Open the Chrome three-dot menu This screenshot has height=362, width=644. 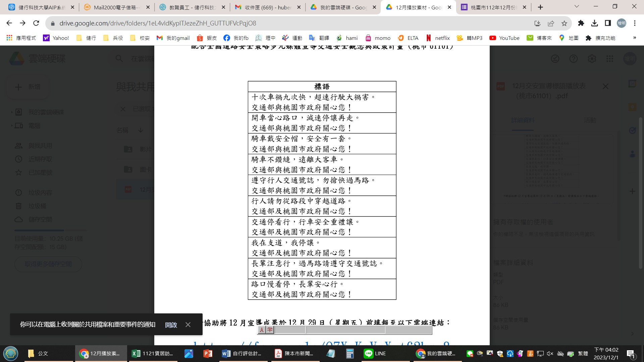pos(635,23)
